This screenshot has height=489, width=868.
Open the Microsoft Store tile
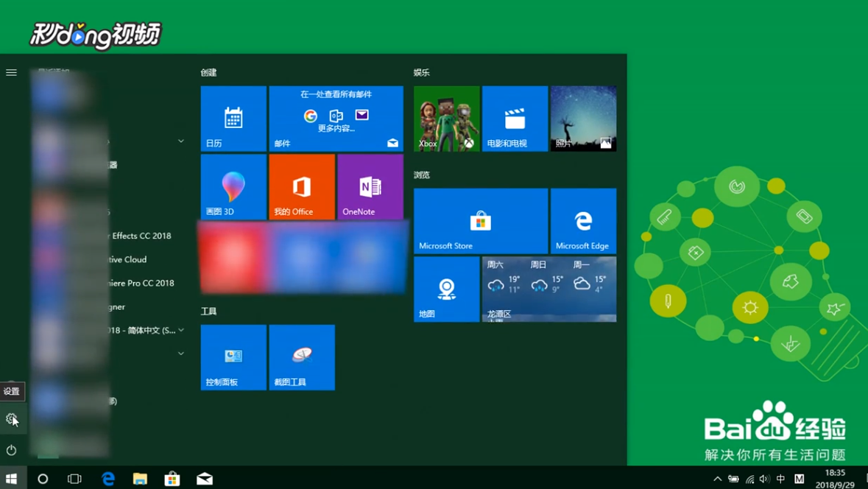click(481, 221)
